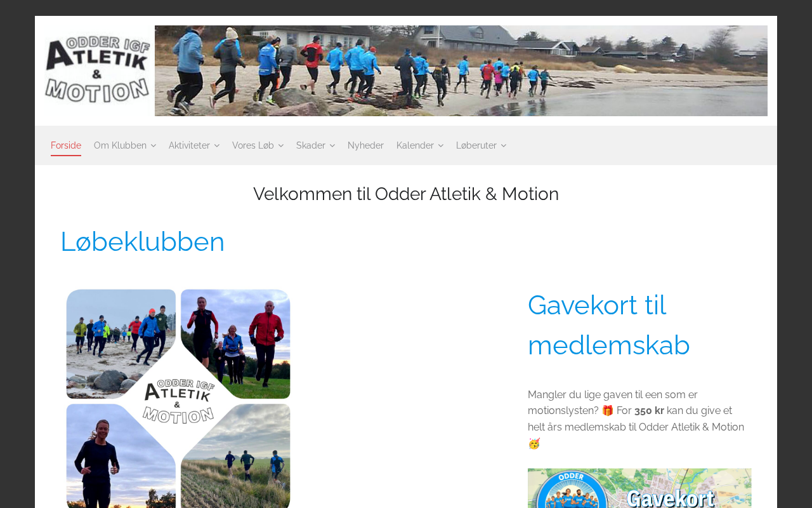Select the Vores Løb menu entry
This screenshot has height=508, width=812.
tap(253, 145)
